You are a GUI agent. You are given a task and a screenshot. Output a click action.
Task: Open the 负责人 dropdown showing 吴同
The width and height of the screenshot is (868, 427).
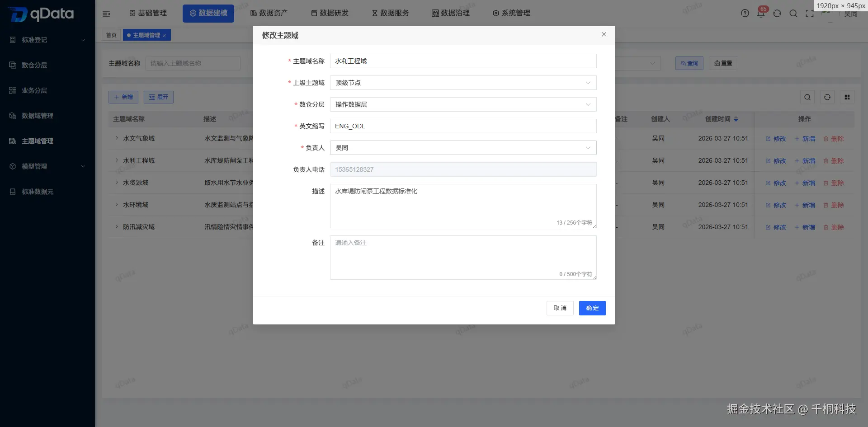pos(463,148)
